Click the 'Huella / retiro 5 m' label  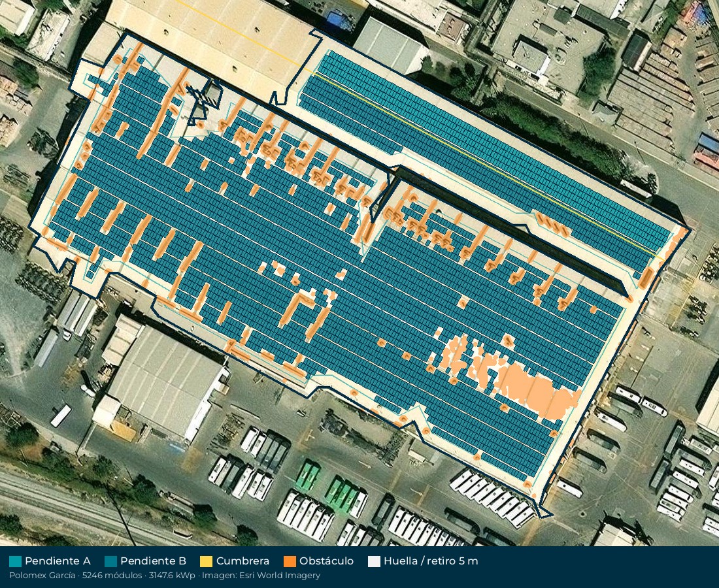tap(431, 561)
